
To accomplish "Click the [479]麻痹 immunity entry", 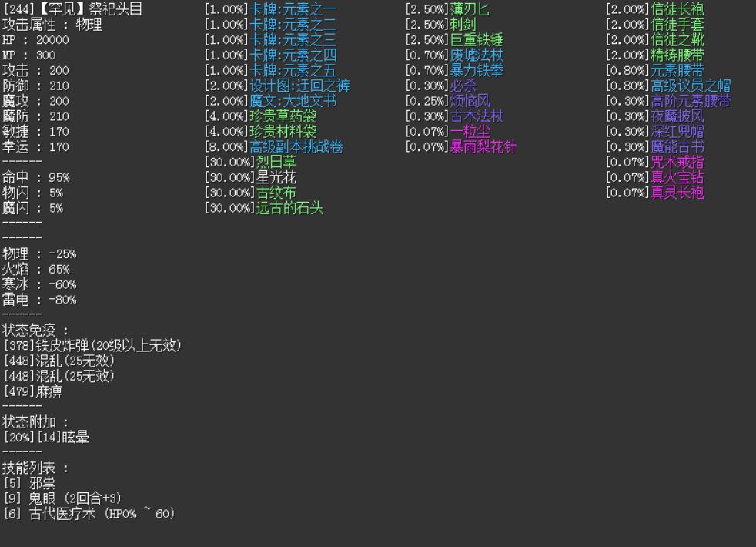I will pyautogui.click(x=33, y=391).
